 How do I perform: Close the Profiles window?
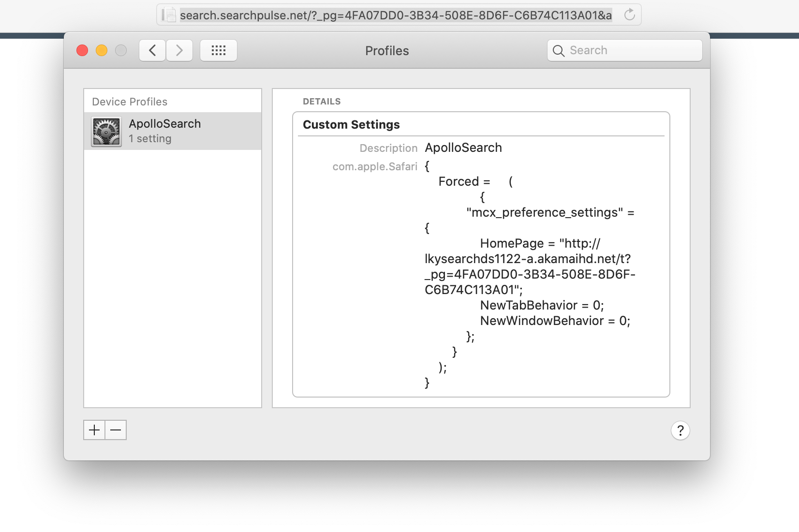[82, 50]
